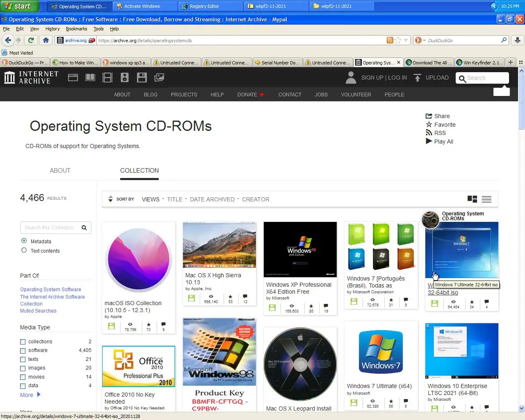Click the search magnifier in DuckDuckGo box

point(504,40)
